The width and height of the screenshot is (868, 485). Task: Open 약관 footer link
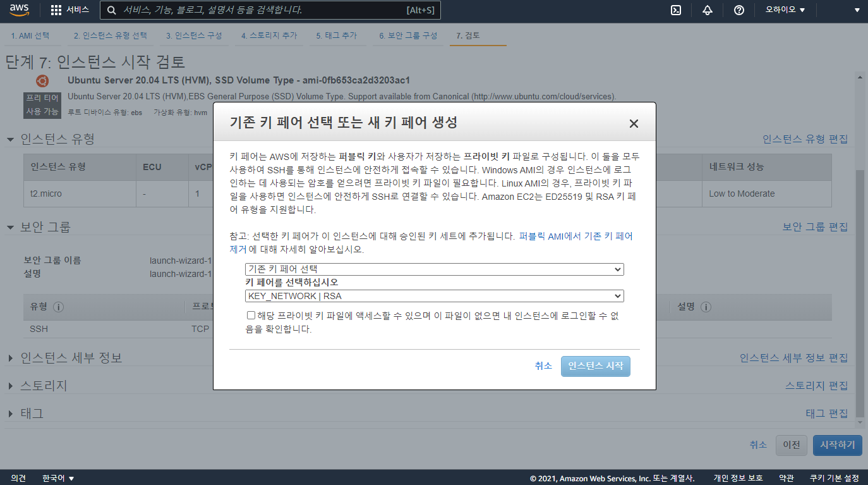click(786, 478)
